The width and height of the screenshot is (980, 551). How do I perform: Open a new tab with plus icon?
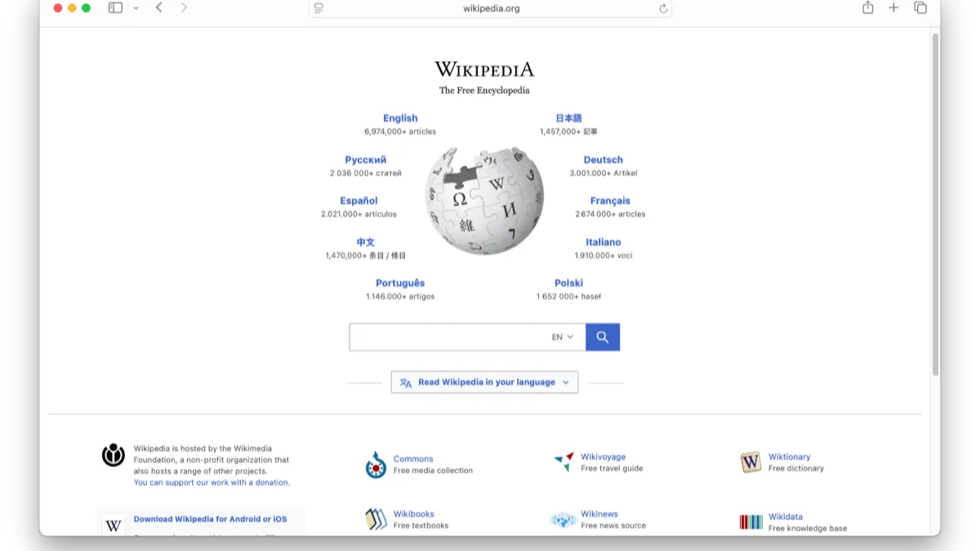click(893, 7)
